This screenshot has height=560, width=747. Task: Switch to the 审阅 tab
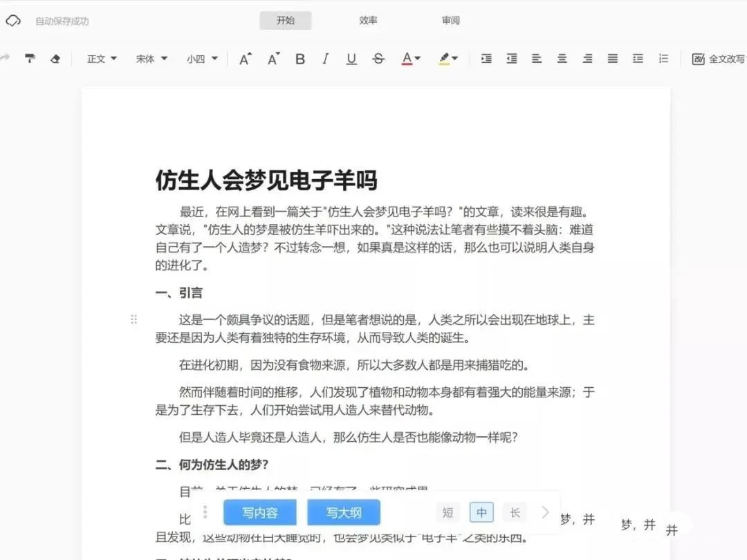(451, 21)
